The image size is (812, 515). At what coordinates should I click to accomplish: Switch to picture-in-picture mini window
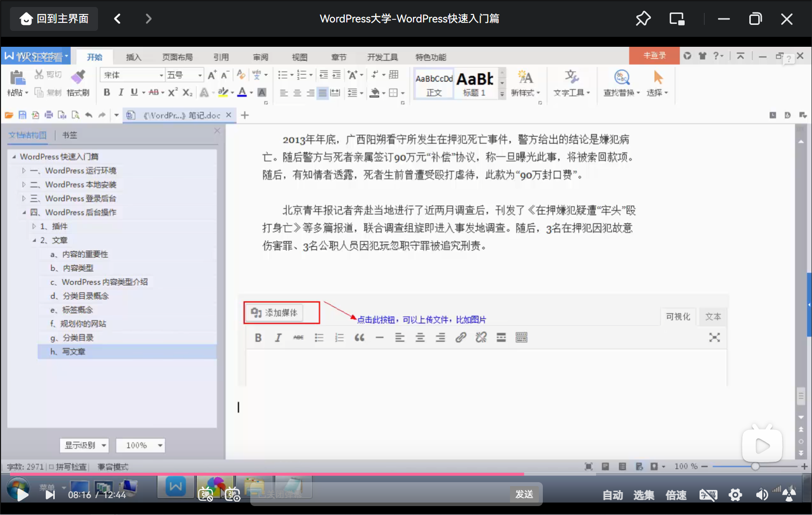677,19
